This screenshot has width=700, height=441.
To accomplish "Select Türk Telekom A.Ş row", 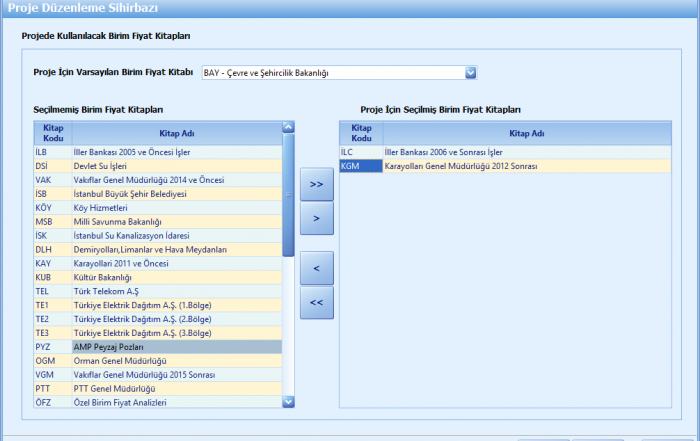I will (x=176, y=290).
